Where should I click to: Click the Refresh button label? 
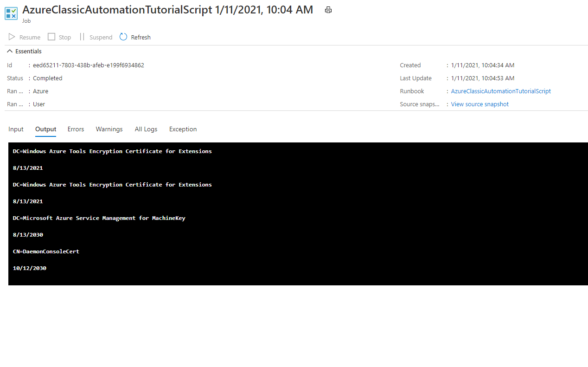[141, 37]
